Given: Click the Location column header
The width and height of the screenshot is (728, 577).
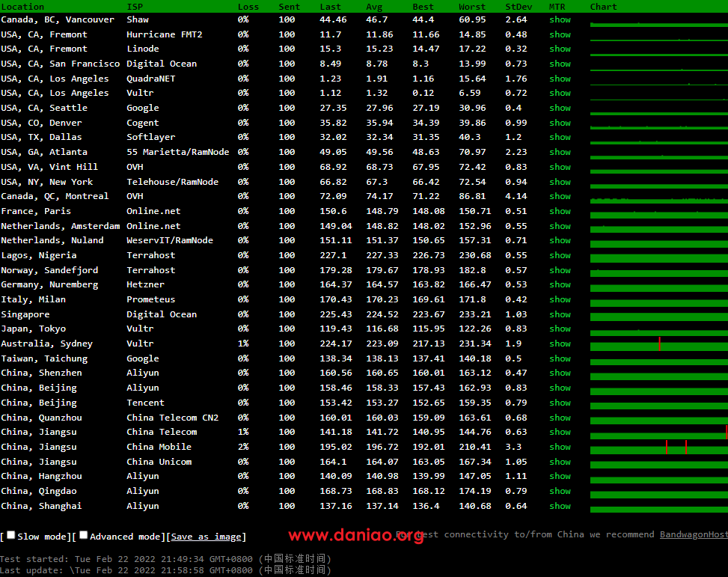Looking at the screenshot, I should (22, 7).
